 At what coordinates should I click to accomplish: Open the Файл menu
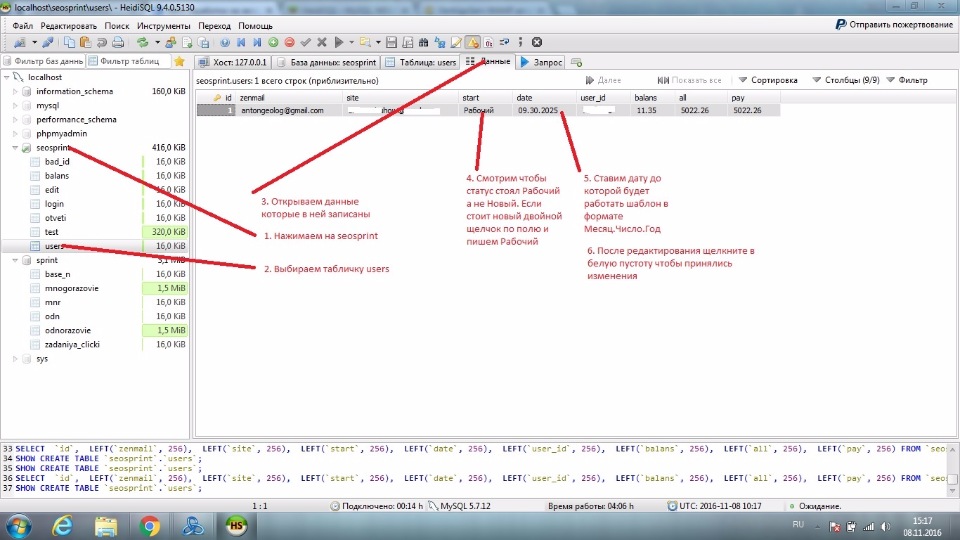pyautogui.click(x=23, y=26)
